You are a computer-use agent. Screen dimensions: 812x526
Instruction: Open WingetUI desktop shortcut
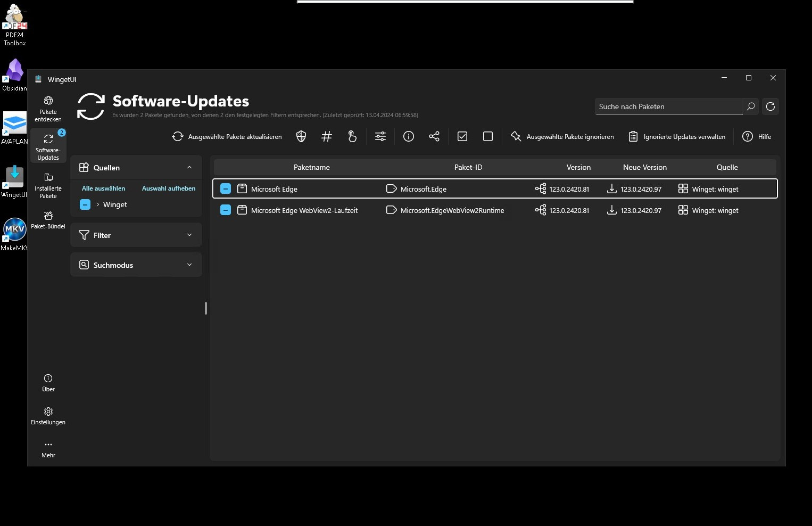[14, 181]
